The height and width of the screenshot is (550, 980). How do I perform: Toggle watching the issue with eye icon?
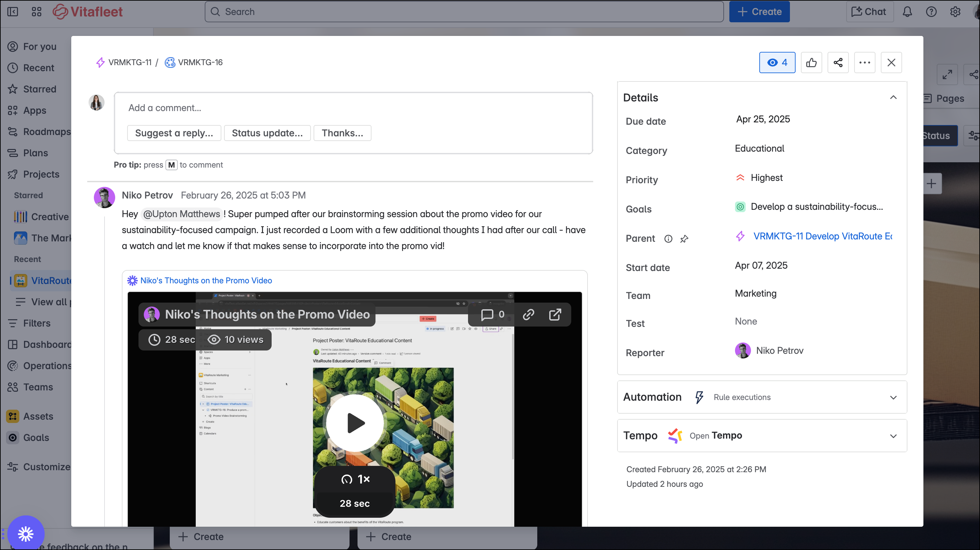777,62
